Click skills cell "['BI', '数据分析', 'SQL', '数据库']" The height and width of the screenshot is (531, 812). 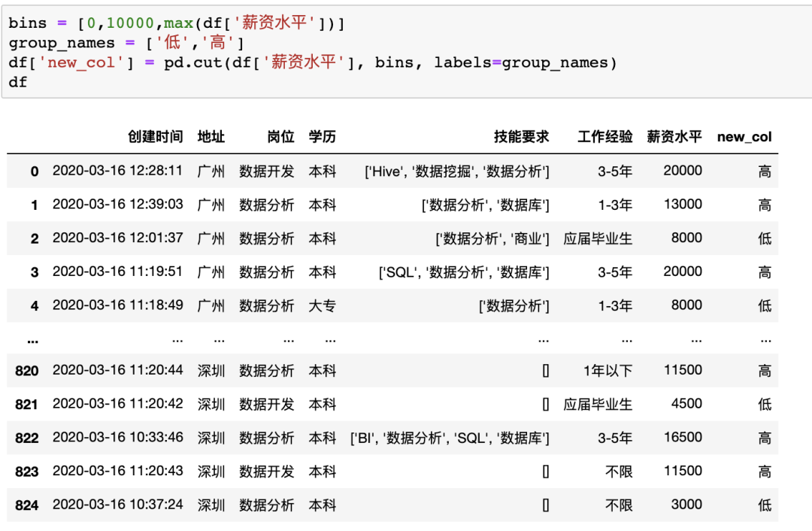[450, 438]
